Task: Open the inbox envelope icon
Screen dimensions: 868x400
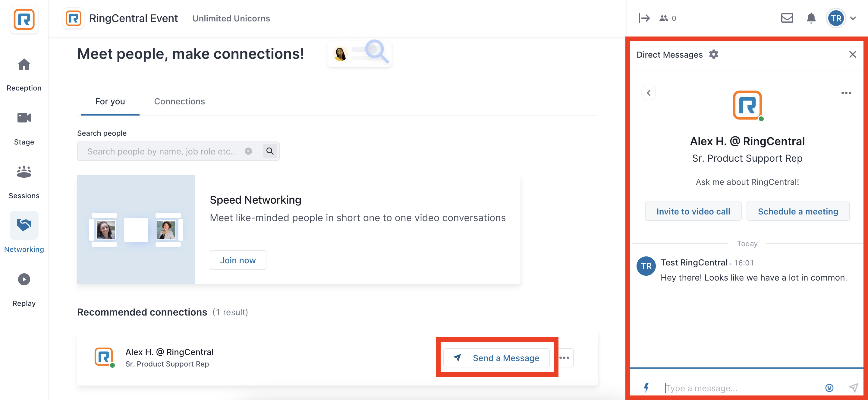Action: (787, 18)
